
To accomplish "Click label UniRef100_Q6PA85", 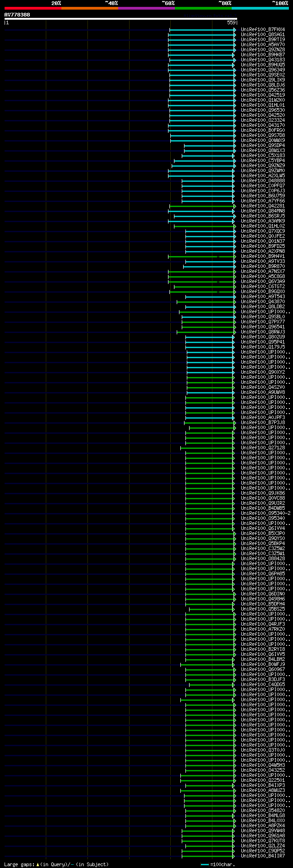I will (263, 574).
